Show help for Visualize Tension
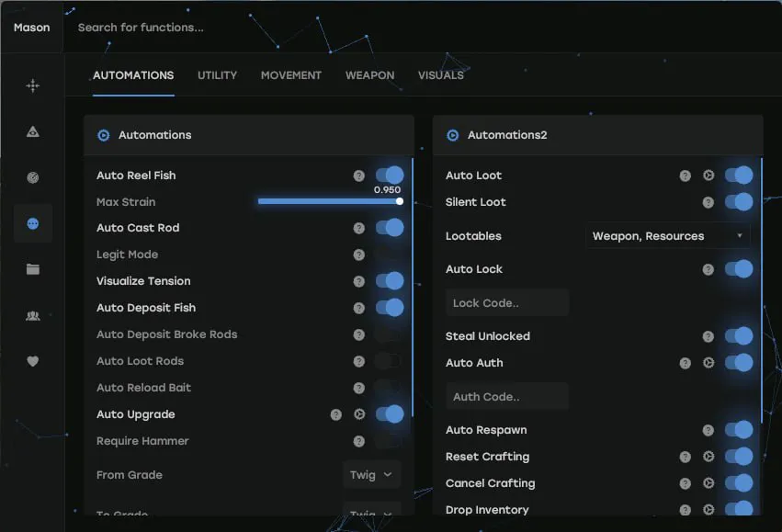Viewport: 782px width, 532px height. point(359,281)
